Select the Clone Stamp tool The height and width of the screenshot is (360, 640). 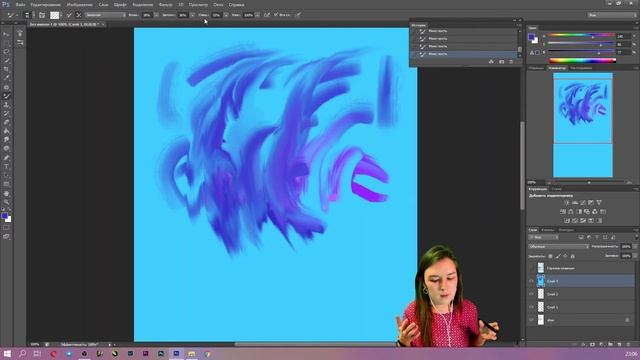pos(6,105)
